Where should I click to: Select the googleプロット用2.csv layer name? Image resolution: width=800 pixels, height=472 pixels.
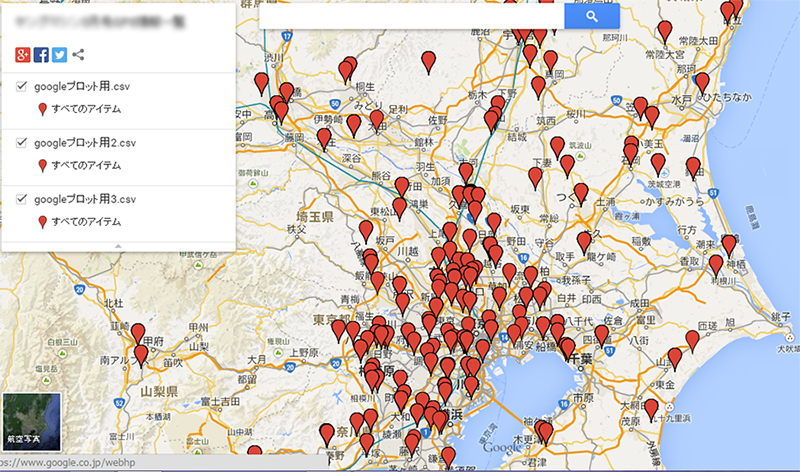click(84, 143)
